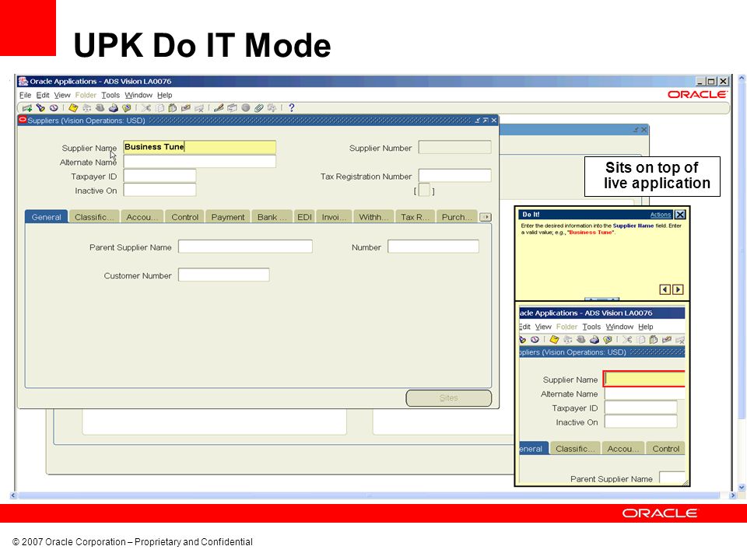The image size is (747, 560).
Task: Click the Folder Tools icon in main toolbar
Action: (x=272, y=108)
